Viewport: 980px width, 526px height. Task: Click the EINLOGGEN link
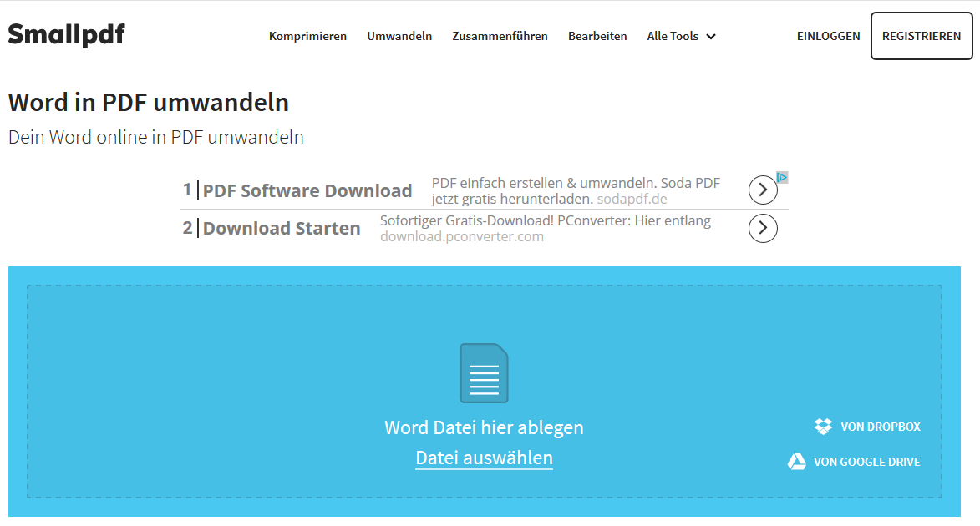pyautogui.click(x=828, y=36)
